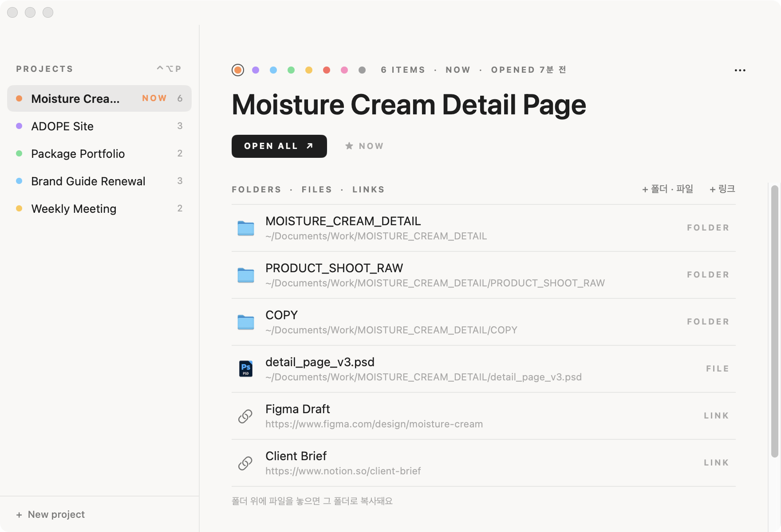
Task: Choose the purple color dot
Action: pyautogui.click(x=256, y=70)
